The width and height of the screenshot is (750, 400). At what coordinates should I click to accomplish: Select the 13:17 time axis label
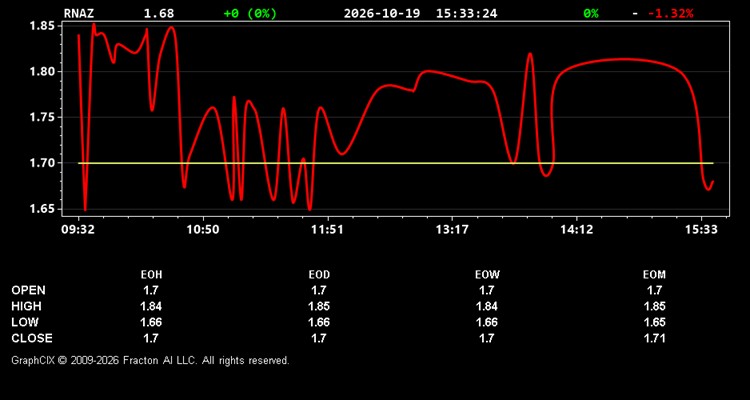point(452,230)
